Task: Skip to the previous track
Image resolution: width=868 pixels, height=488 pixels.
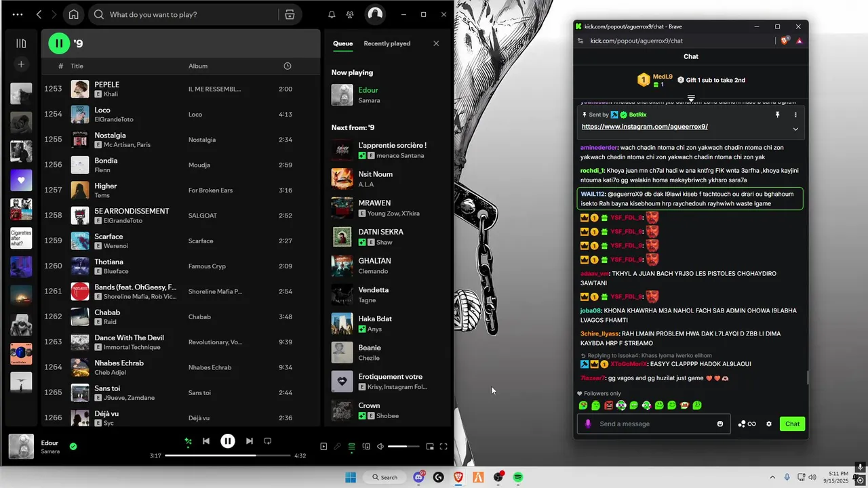Action: pos(206,441)
